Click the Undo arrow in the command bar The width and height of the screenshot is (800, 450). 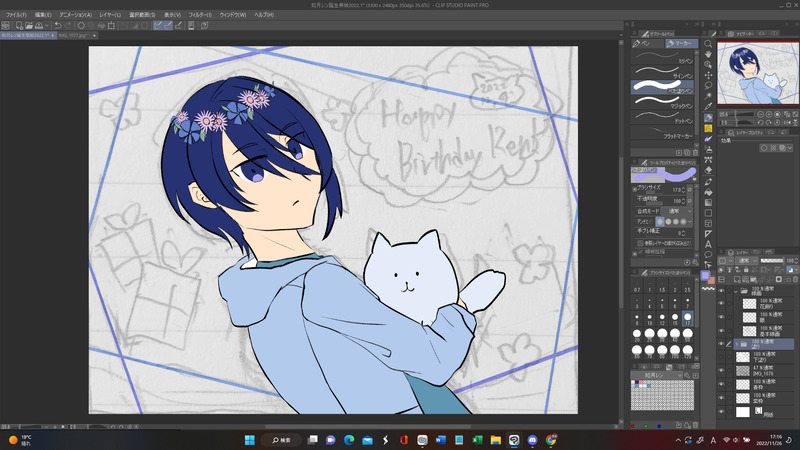click(58, 25)
